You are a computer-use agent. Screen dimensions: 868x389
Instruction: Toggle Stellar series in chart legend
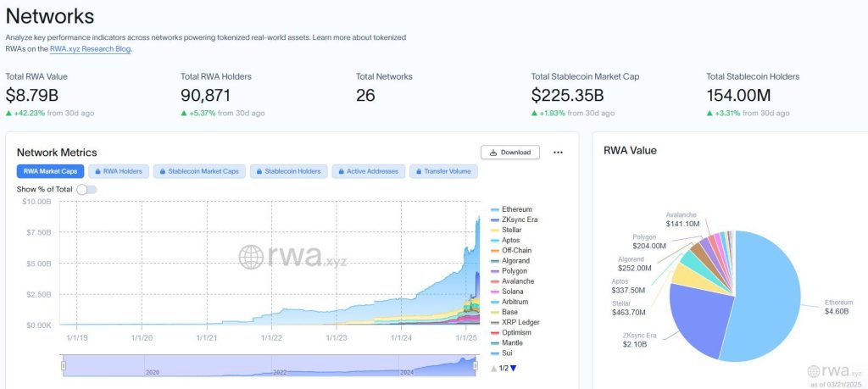click(506, 230)
